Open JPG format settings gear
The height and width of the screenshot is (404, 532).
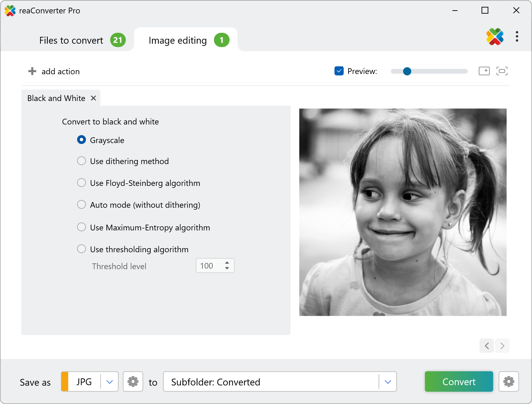click(x=133, y=382)
